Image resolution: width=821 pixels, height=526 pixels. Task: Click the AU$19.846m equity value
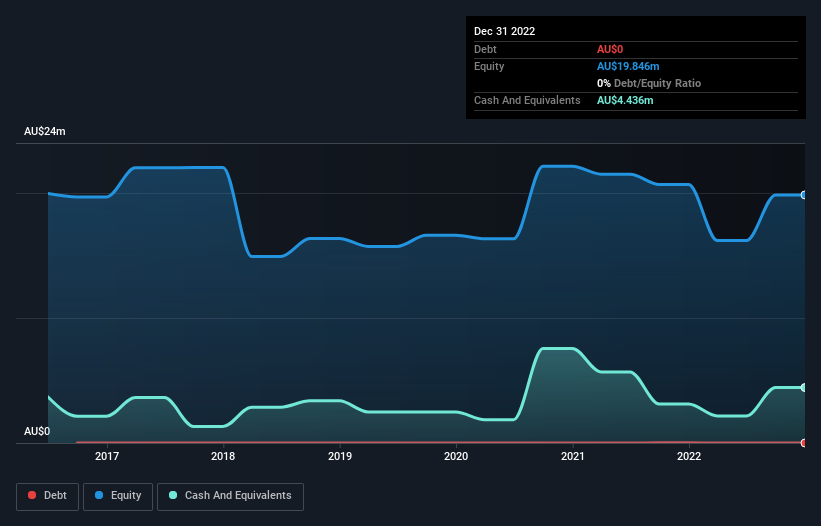[x=628, y=66]
